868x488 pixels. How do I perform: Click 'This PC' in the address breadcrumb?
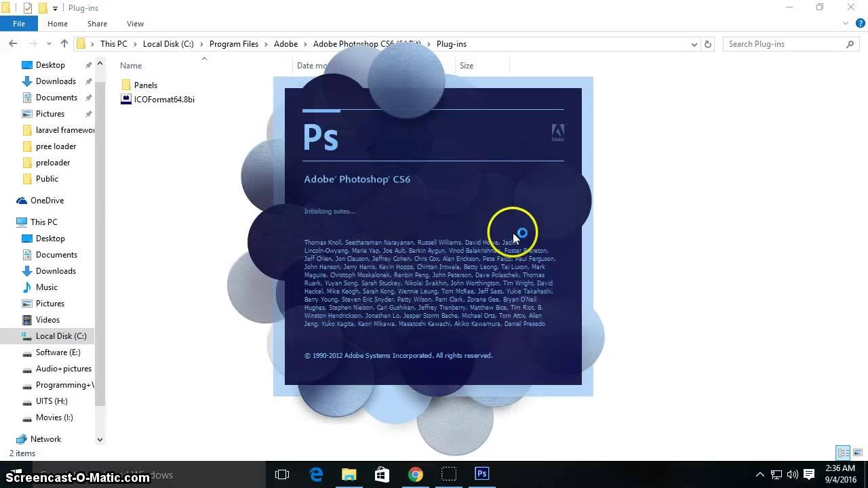click(113, 44)
